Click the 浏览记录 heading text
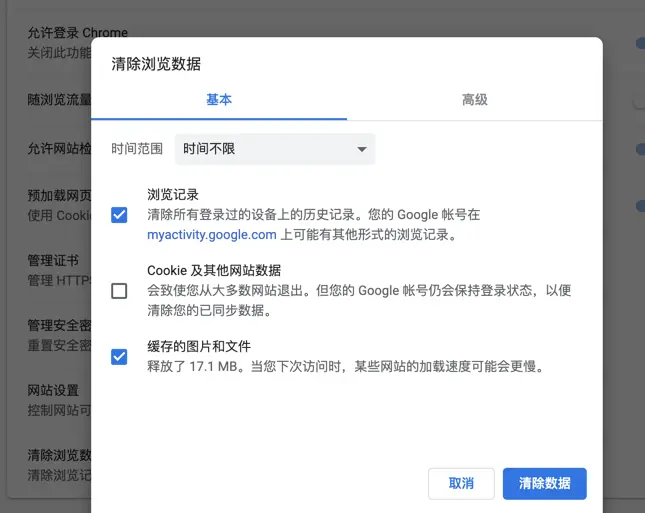 point(173,195)
